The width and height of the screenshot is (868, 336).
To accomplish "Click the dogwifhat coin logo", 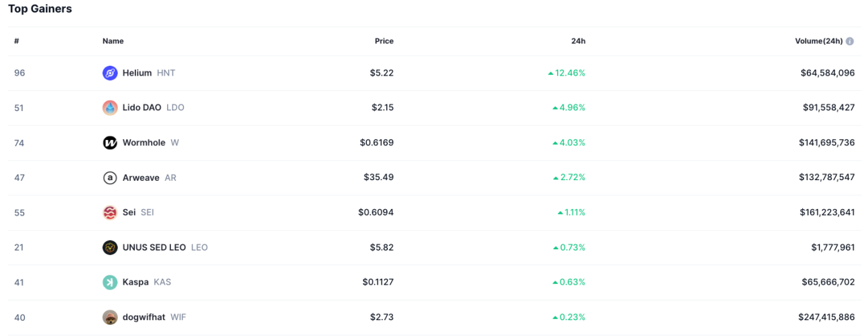I will 110,318.
